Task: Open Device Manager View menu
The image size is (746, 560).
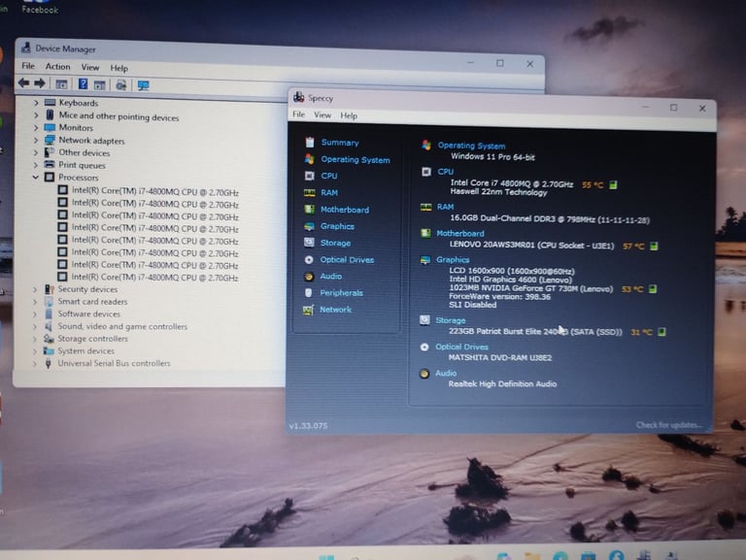Action: pyautogui.click(x=90, y=68)
